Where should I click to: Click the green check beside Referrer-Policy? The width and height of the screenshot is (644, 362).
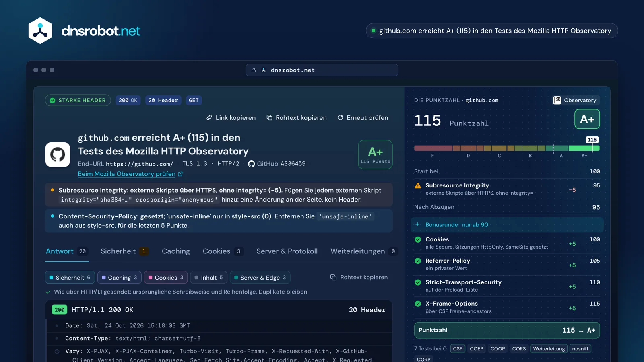coord(418,261)
